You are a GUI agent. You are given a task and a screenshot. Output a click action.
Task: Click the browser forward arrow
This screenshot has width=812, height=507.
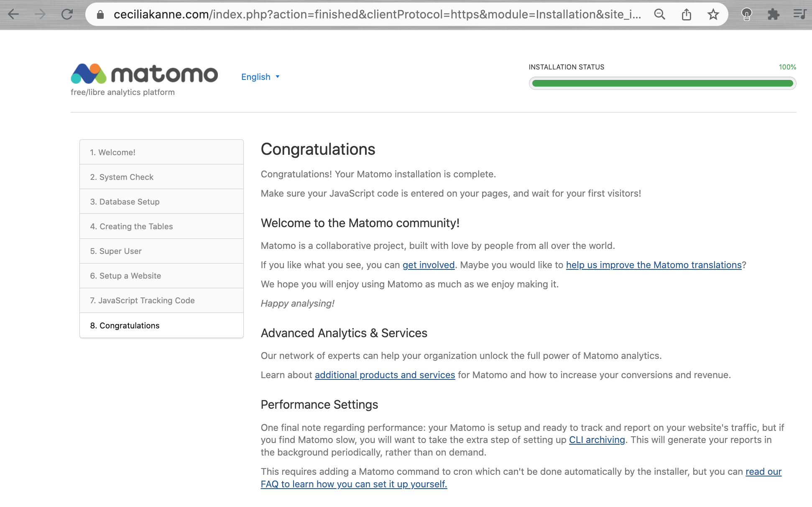40,15
